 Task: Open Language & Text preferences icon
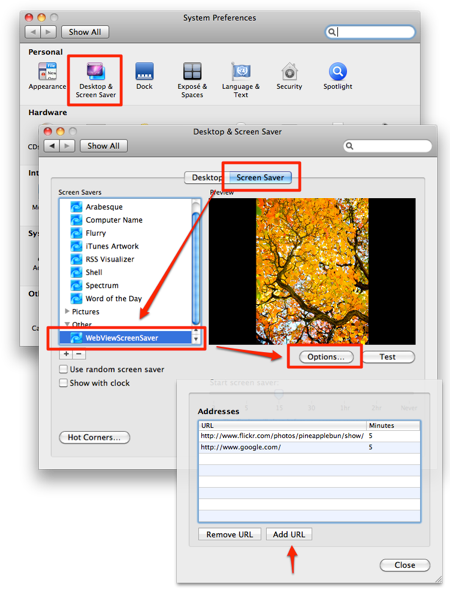241,72
